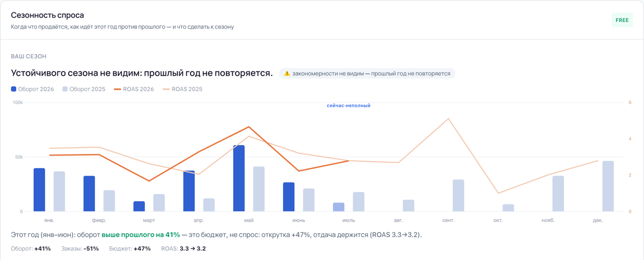This screenshot has height=260, width=644.
Task: Select the 2025 turnover bar for нояб.
Action: pyautogui.click(x=558, y=193)
